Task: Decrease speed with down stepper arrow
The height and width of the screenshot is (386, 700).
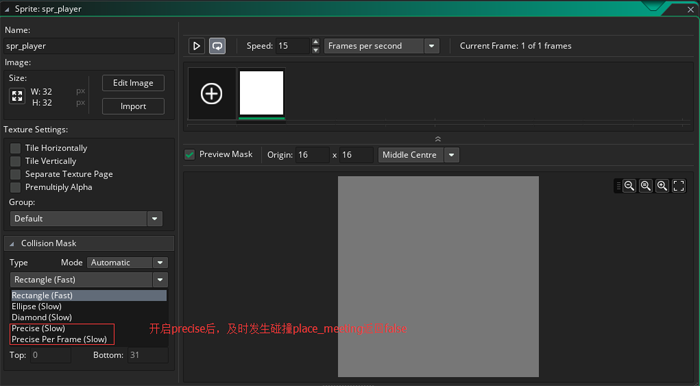Action: click(x=316, y=50)
